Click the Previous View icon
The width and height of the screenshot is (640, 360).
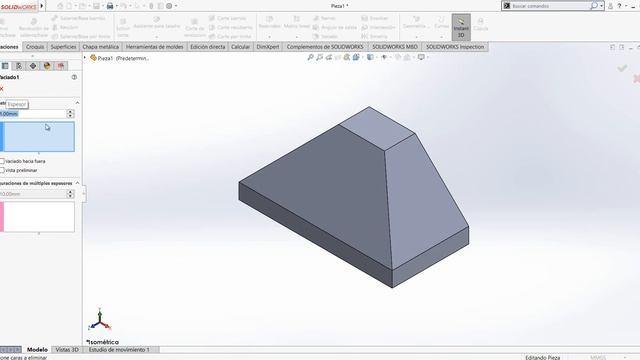coord(329,58)
